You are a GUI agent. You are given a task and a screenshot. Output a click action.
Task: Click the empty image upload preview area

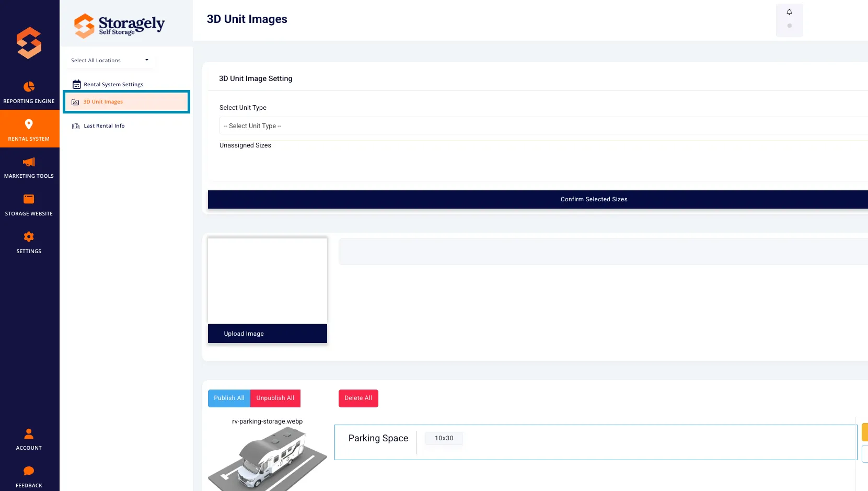pyautogui.click(x=268, y=281)
